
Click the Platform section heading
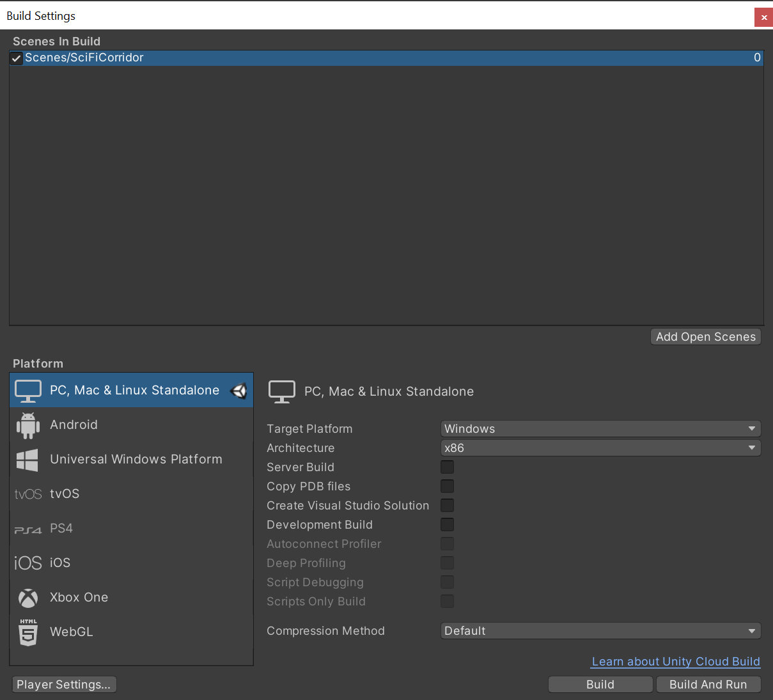click(38, 364)
